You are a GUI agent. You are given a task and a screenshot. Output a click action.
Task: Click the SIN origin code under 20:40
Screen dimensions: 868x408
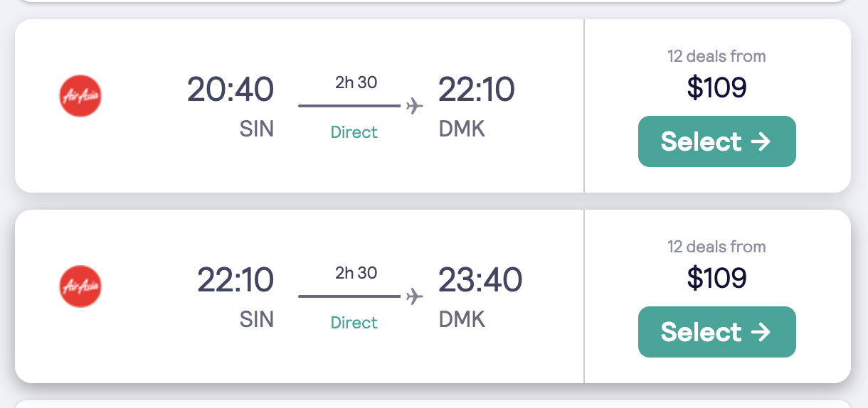point(257,129)
